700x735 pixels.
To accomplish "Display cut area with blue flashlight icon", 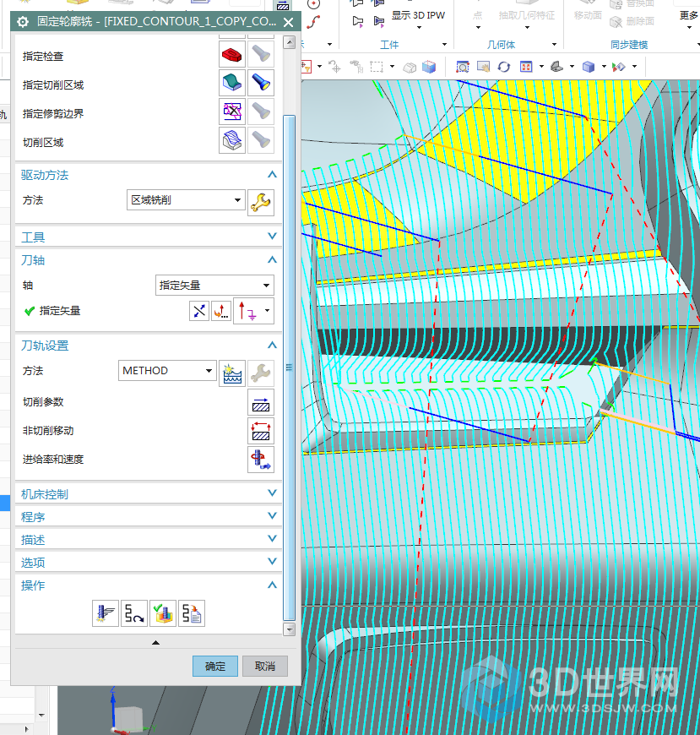I will pyautogui.click(x=261, y=84).
